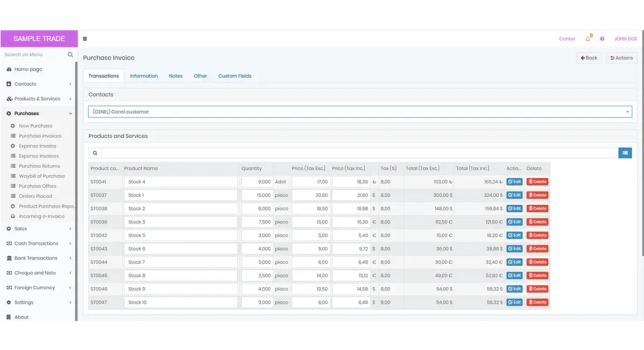Viewport: 644px width, 350px height.
Task: Open the Genel customer contact dropdown
Action: pyautogui.click(x=360, y=111)
